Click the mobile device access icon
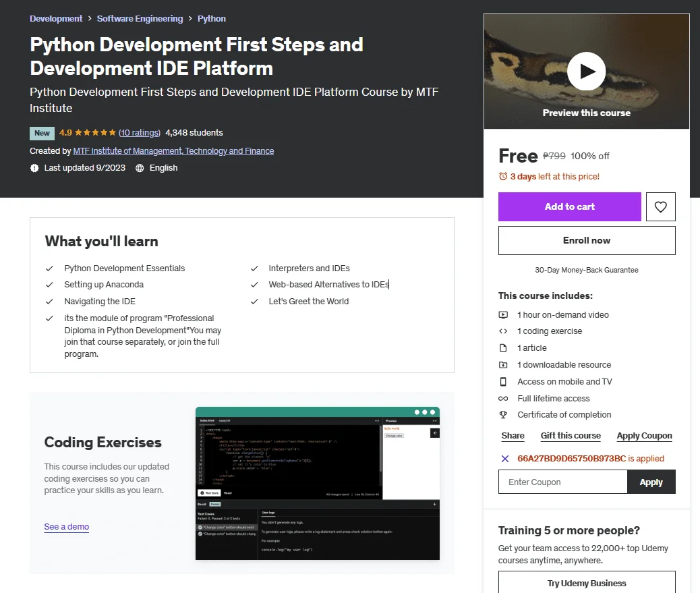This screenshot has height=593, width=700. tap(503, 382)
